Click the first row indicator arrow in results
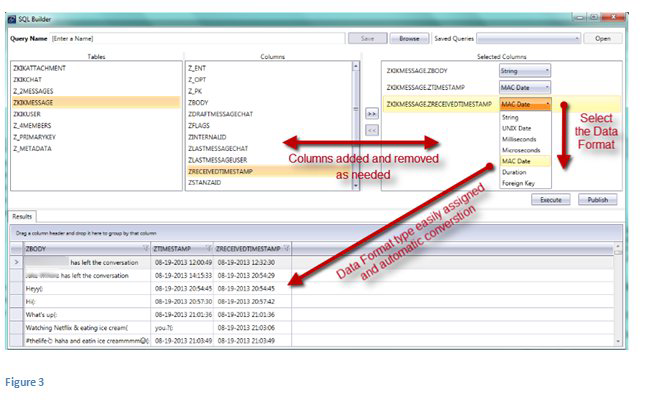Image resolution: width=666 pixels, height=406 pixels. 14,262
